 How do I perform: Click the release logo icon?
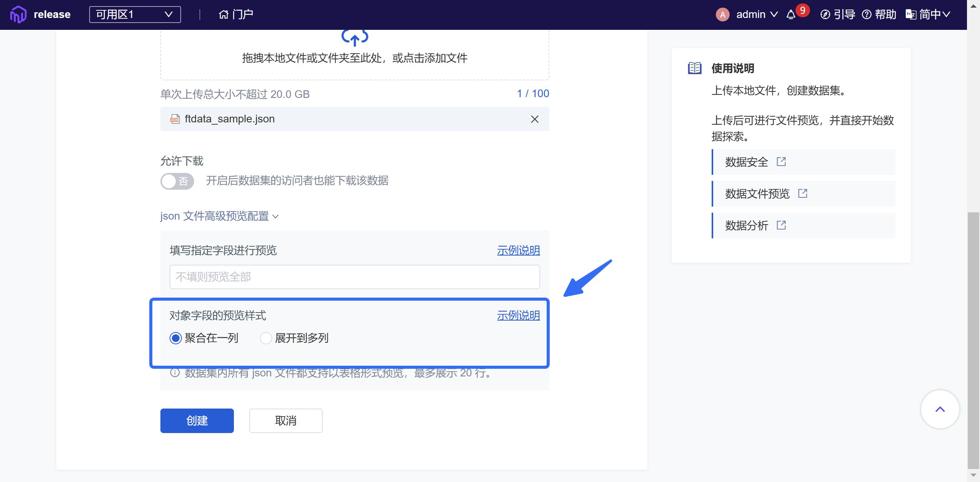point(18,15)
